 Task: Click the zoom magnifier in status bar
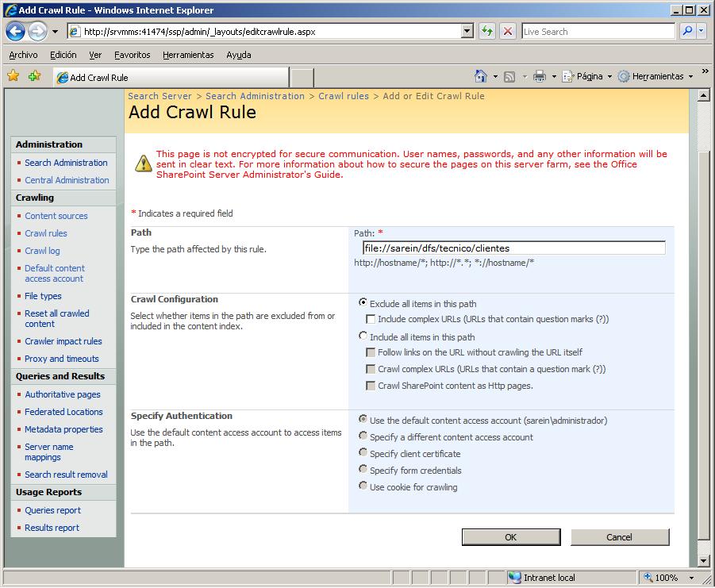point(648,578)
